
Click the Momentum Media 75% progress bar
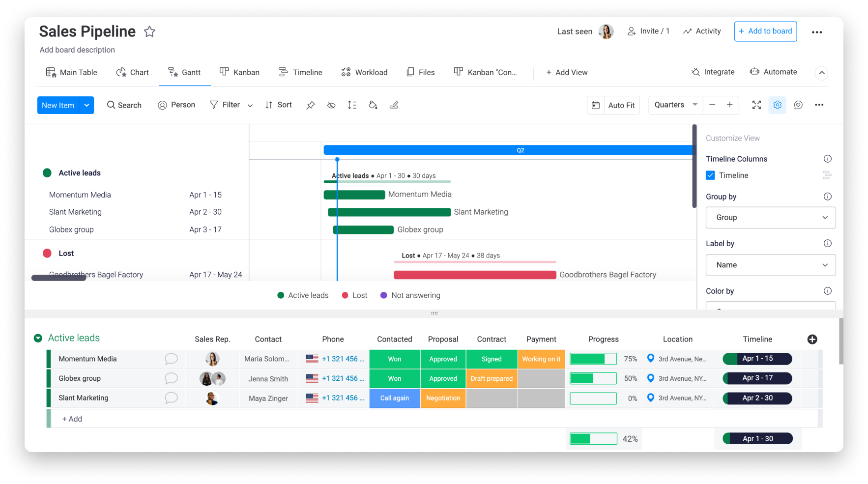pyautogui.click(x=593, y=359)
